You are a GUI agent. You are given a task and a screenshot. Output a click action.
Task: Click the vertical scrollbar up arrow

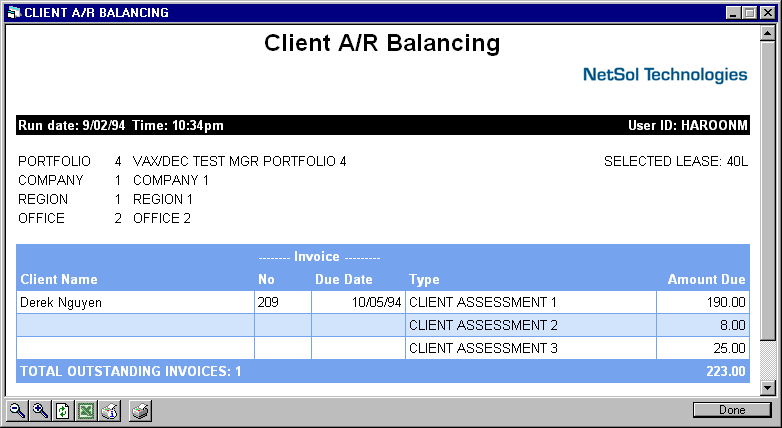coord(768,34)
